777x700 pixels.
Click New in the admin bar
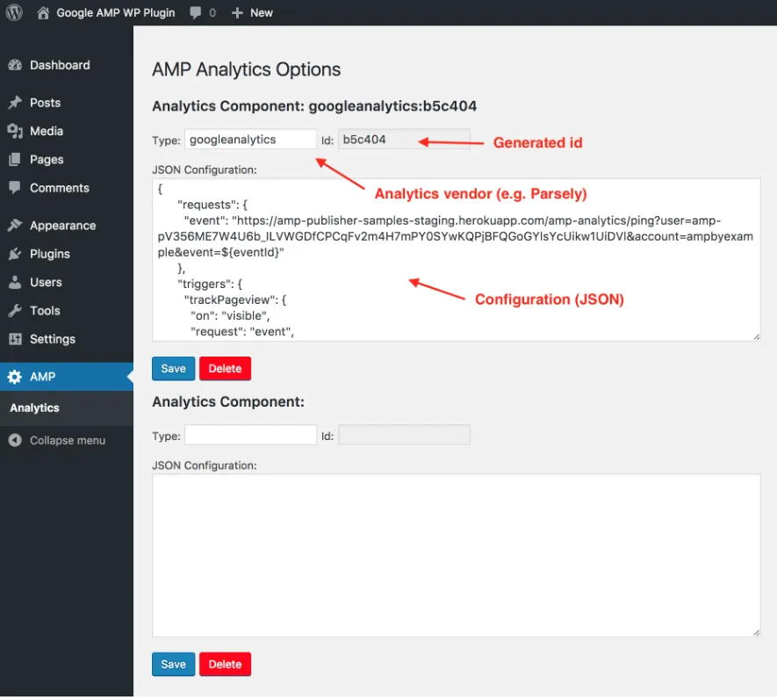point(261,13)
